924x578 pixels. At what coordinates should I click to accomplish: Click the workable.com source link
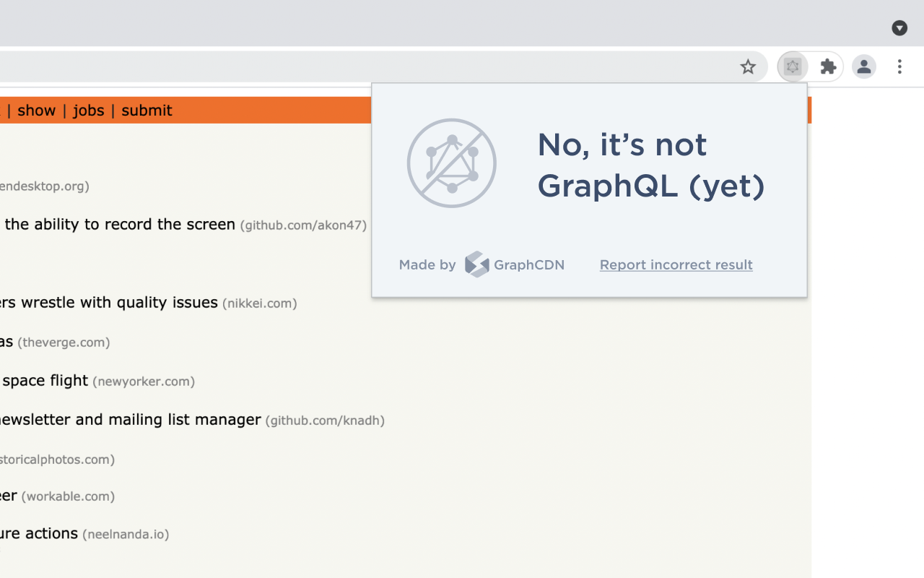tap(68, 496)
